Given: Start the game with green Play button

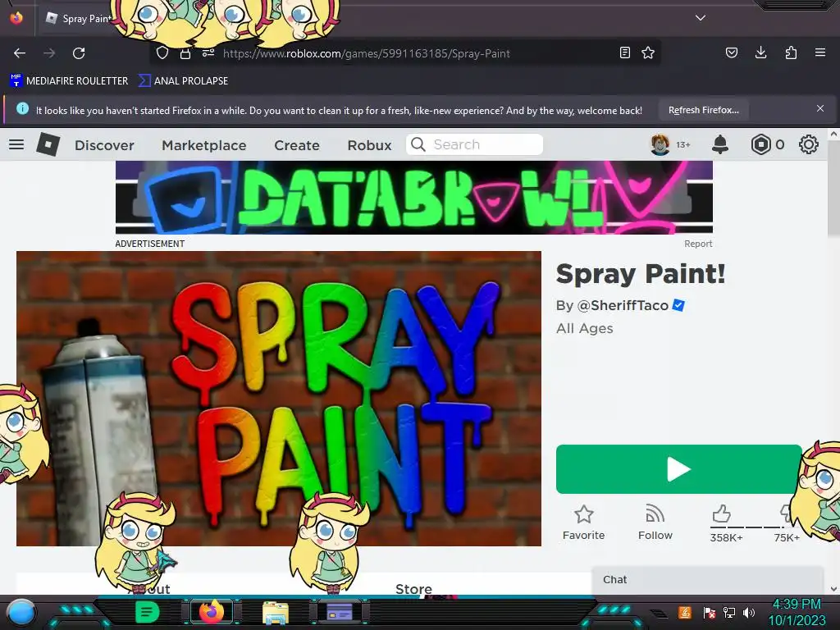Looking at the screenshot, I should coord(678,469).
